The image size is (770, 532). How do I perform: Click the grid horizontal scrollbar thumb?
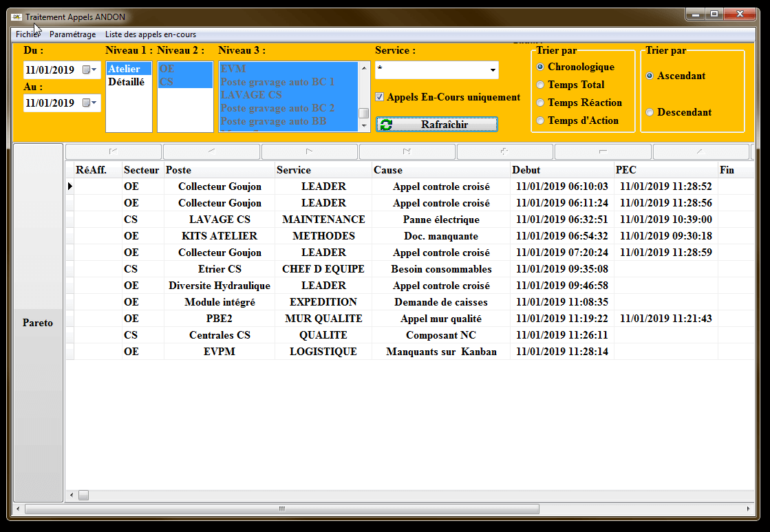point(83,495)
